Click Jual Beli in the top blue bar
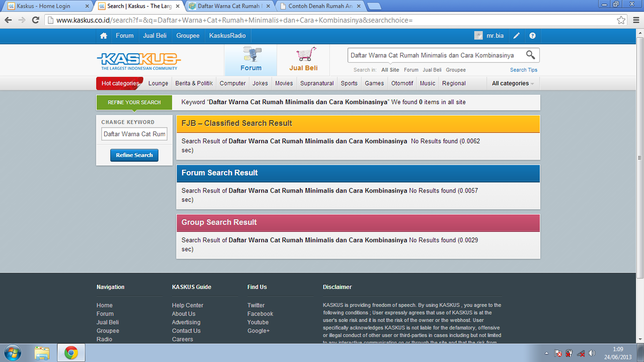644x362 pixels. (x=155, y=36)
